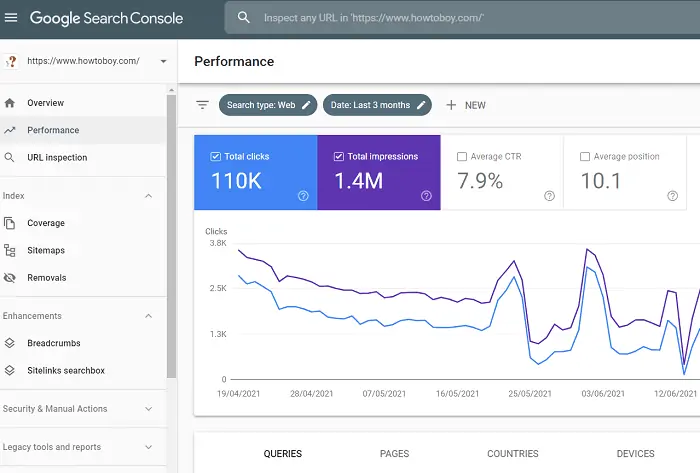The height and width of the screenshot is (473, 700).
Task: Switch to the DEVICES tab
Action: point(635,454)
